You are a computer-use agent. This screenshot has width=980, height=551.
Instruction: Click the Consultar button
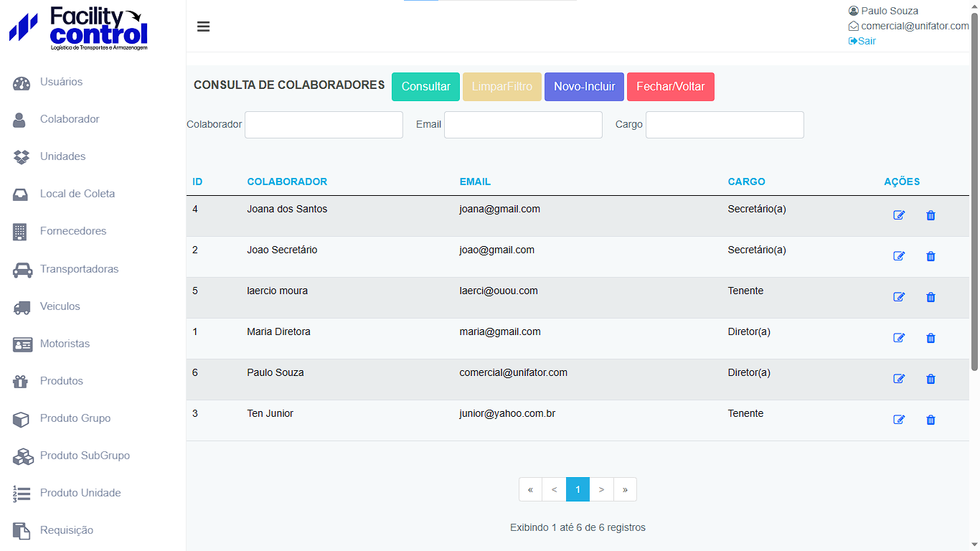pos(425,86)
